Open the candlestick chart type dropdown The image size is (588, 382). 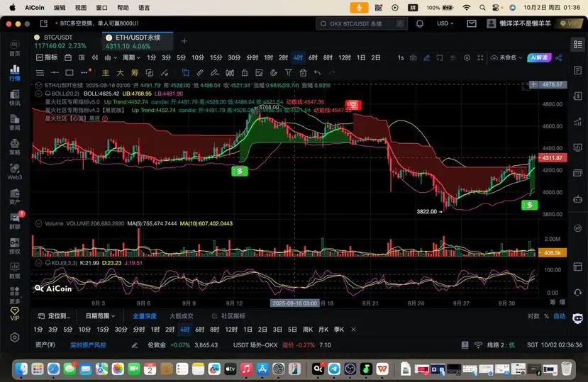pyautogui.click(x=111, y=57)
